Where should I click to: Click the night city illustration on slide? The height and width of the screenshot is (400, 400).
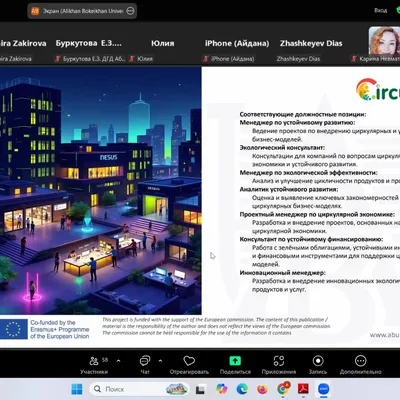pyautogui.click(x=100, y=190)
